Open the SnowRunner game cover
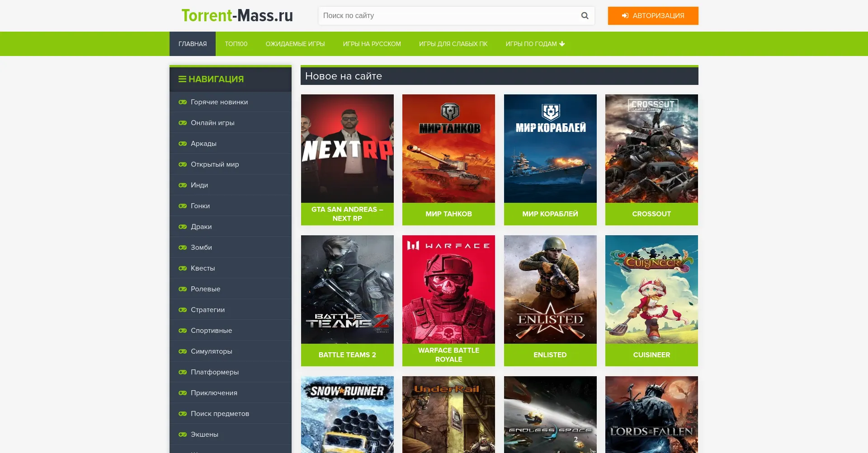 point(347,415)
